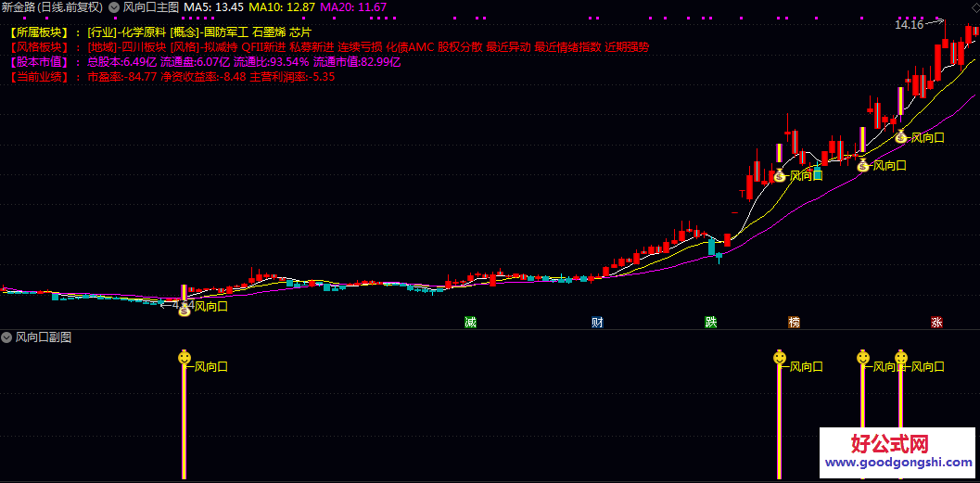Click the 流通比:93.54% value

(272, 62)
